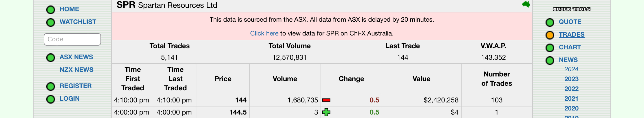Follow 'Click here' for Chi-X data
The height and width of the screenshot is (118, 644).
click(264, 33)
